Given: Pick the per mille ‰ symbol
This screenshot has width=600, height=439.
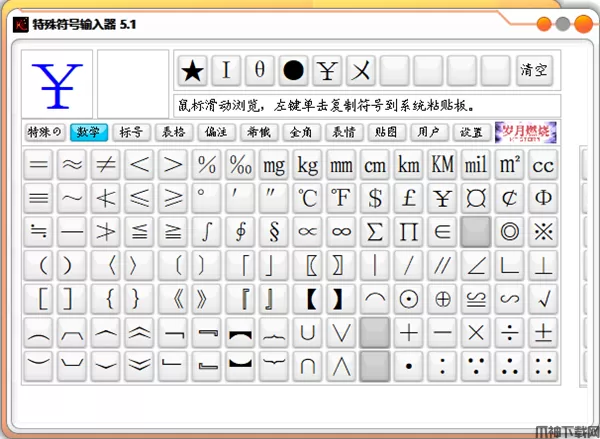Looking at the screenshot, I should tap(240, 165).
